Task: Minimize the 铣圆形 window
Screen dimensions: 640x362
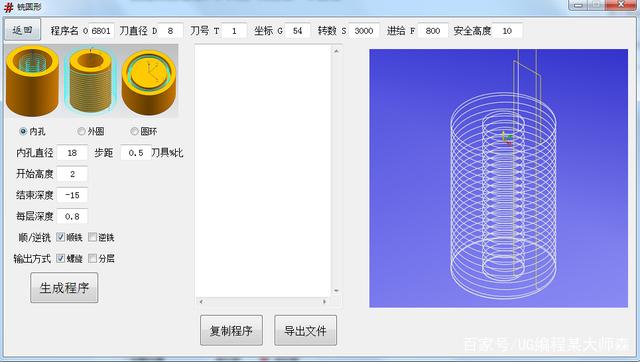Action: pyautogui.click(x=578, y=5)
